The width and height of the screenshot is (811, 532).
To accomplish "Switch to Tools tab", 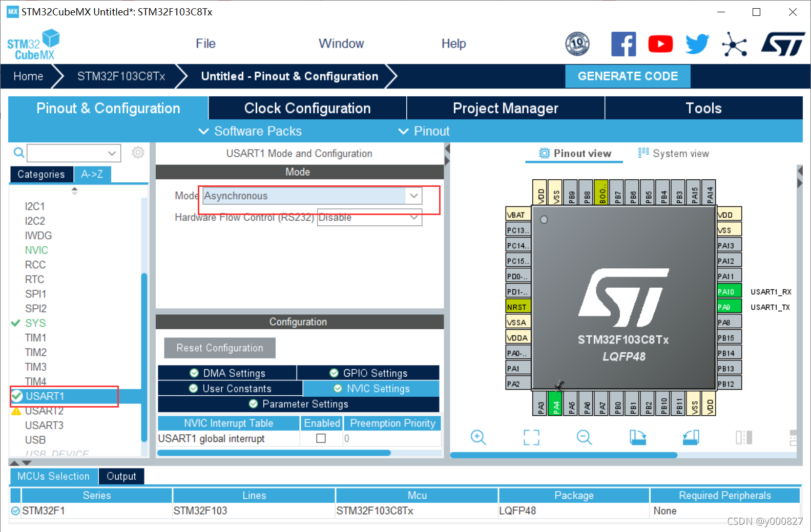I will pos(704,108).
